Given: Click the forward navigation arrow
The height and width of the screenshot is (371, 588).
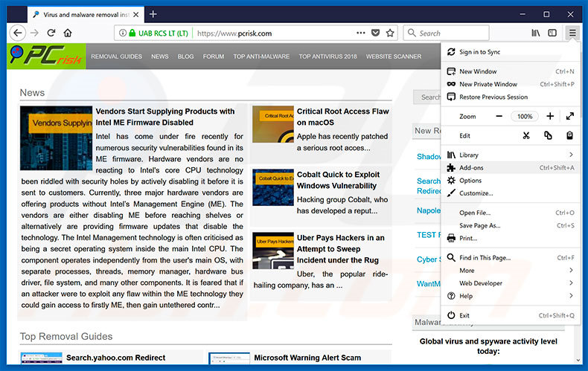Looking at the screenshot, I should [34, 33].
